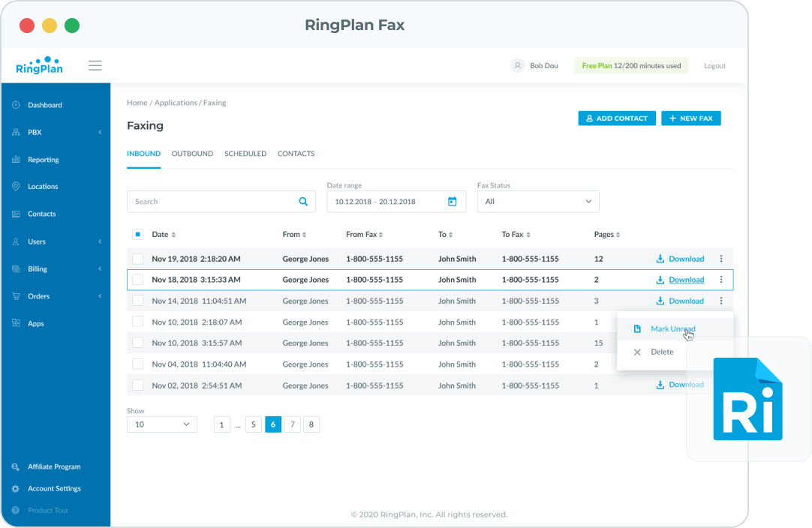Open the calendar for the date range
The width and height of the screenshot is (812, 528).
pos(453,201)
